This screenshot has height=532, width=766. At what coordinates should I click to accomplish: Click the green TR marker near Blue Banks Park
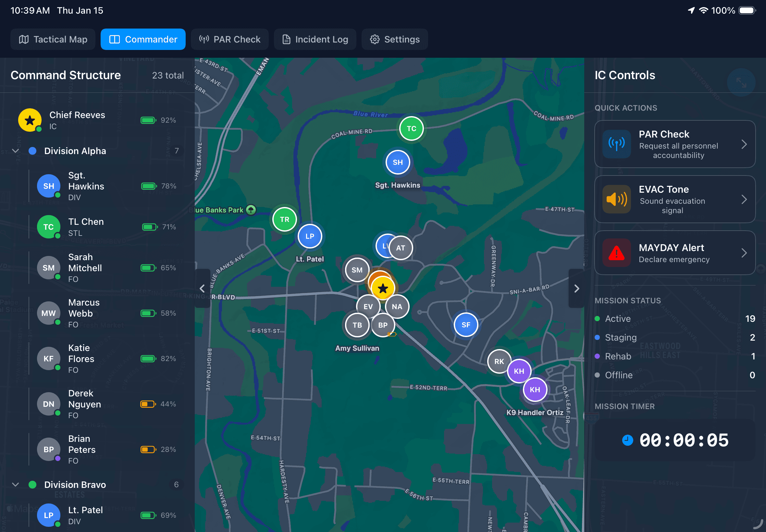(284, 219)
